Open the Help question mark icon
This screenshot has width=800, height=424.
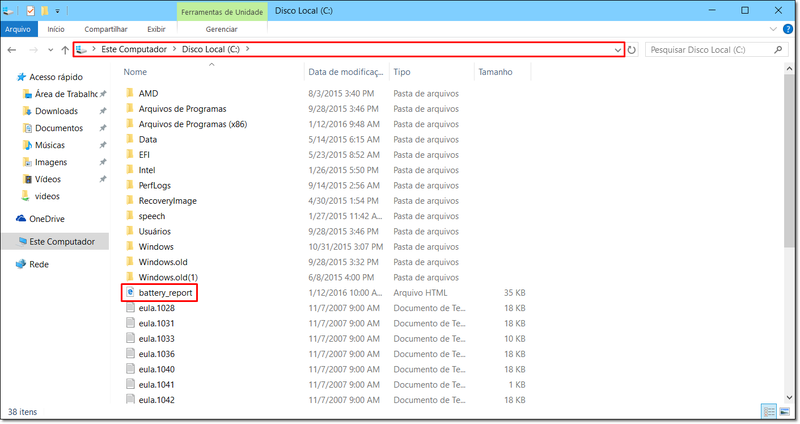(x=788, y=29)
